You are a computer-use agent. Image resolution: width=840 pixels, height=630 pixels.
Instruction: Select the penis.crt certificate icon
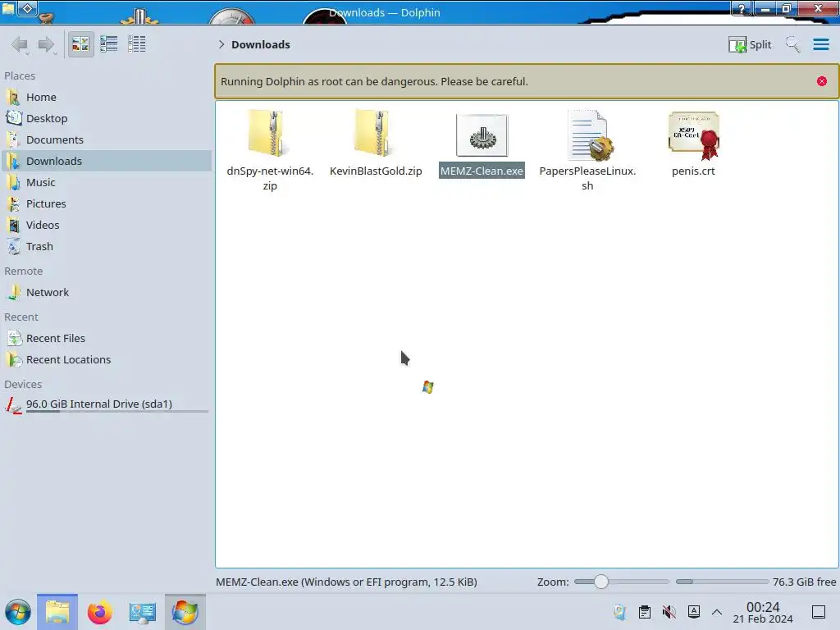coord(694,136)
